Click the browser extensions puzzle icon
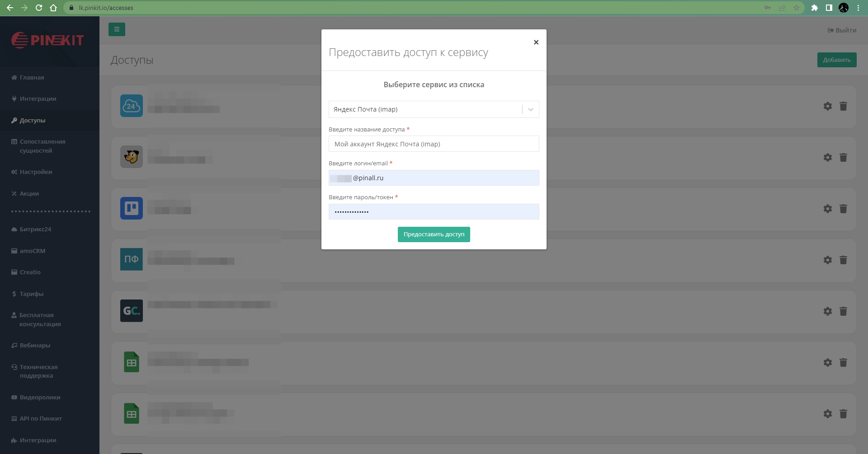Viewport: 868px width, 454px height. tap(814, 8)
